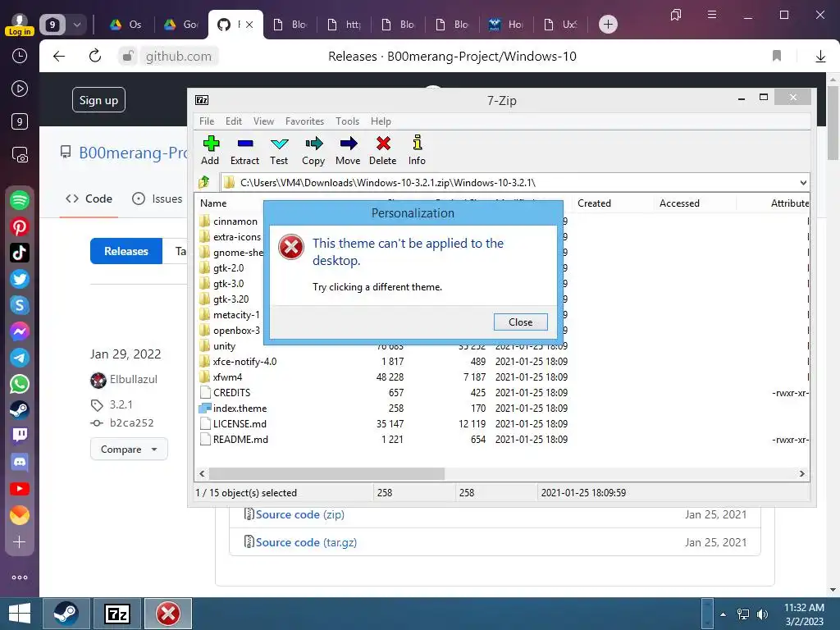This screenshot has width=840, height=630.
Task: Click the Sign up button on GitHub
Action: tap(98, 100)
